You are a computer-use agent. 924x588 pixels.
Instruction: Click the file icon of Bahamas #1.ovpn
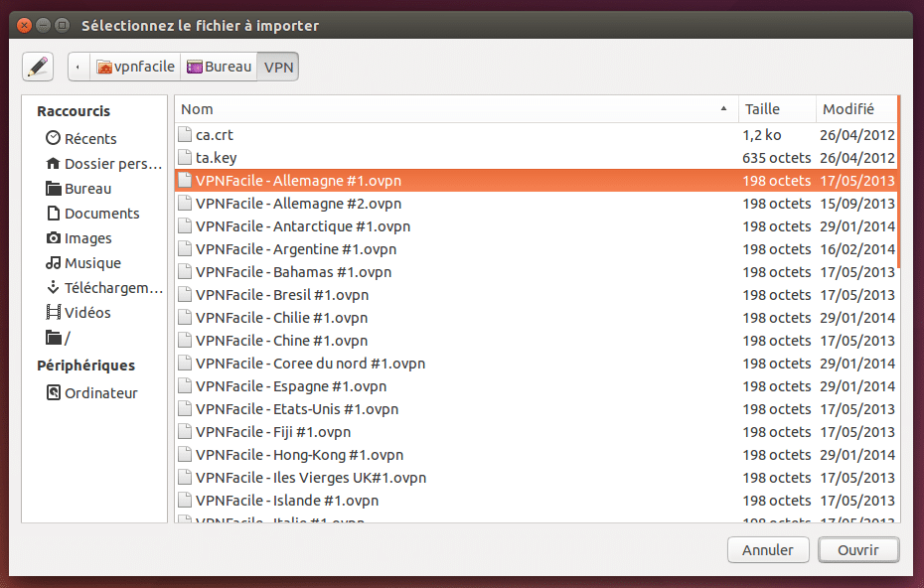[185, 271]
